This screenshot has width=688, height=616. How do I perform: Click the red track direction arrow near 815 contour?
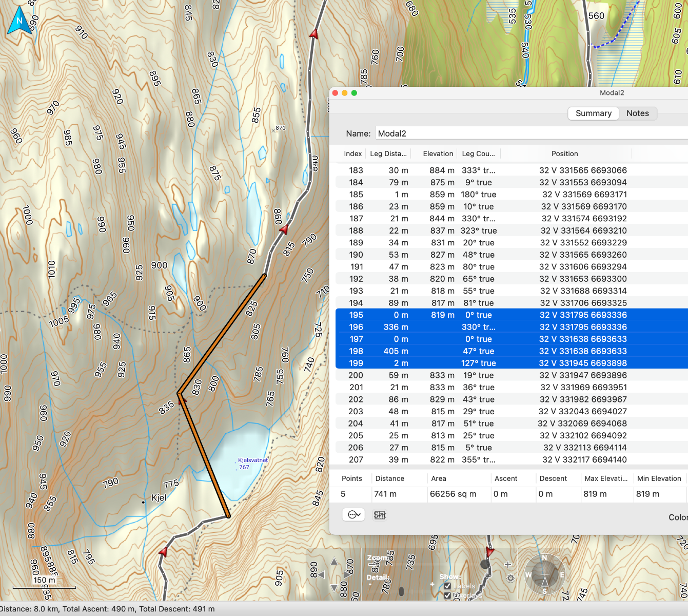click(284, 230)
